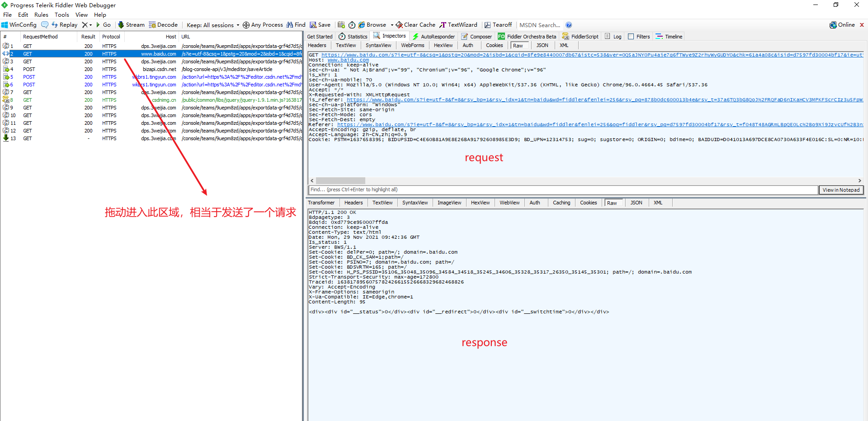868x421 pixels.
Task: Click the comment speech bubble icon
Action: pos(45,25)
